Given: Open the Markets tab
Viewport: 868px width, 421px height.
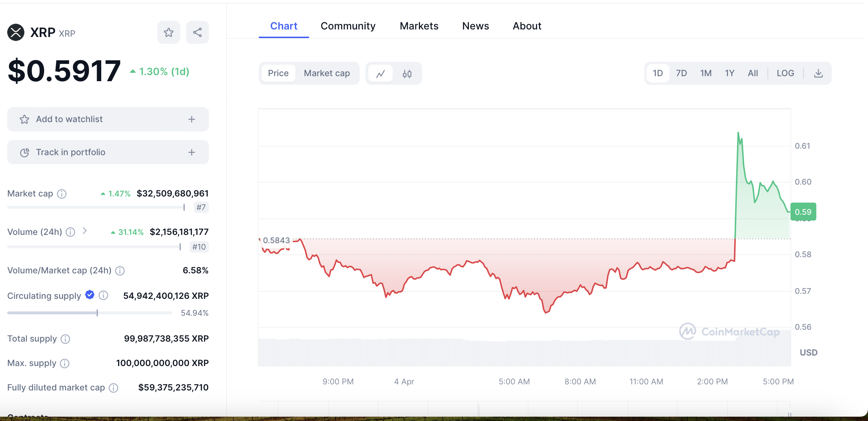Looking at the screenshot, I should click(x=419, y=26).
